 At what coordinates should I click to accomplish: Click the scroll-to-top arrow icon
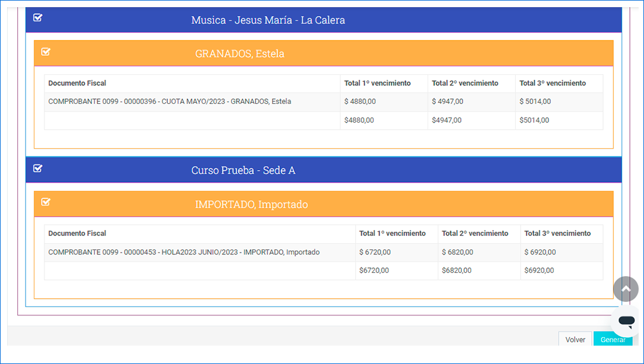(x=626, y=289)
